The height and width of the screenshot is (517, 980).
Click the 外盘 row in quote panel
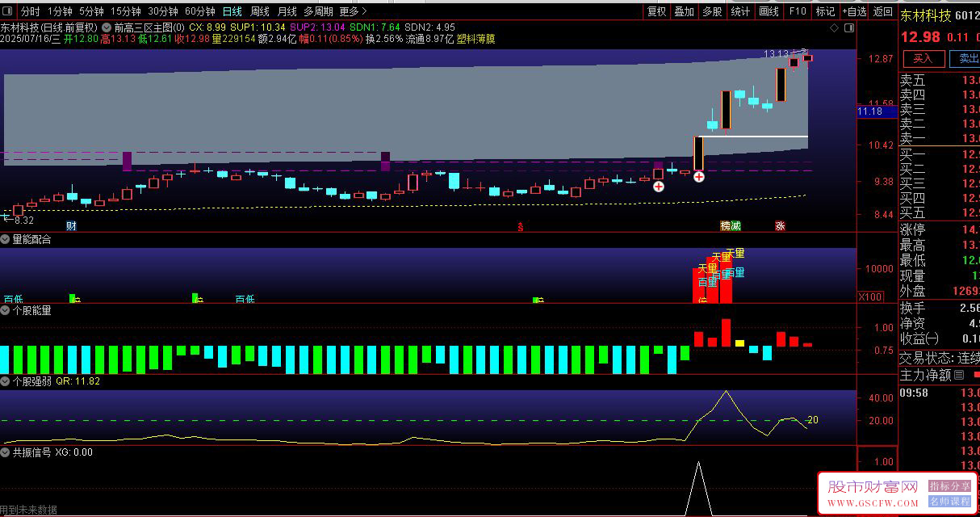(x=940, y=291)
